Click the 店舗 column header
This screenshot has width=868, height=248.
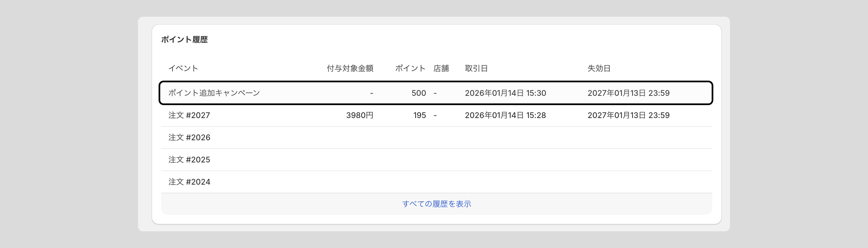coord(441,68)
